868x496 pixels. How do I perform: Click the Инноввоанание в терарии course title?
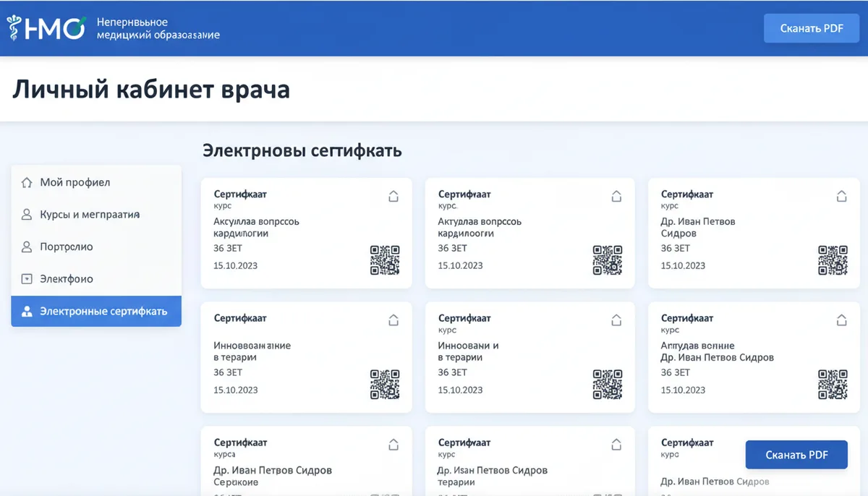(x=252, y=351)
